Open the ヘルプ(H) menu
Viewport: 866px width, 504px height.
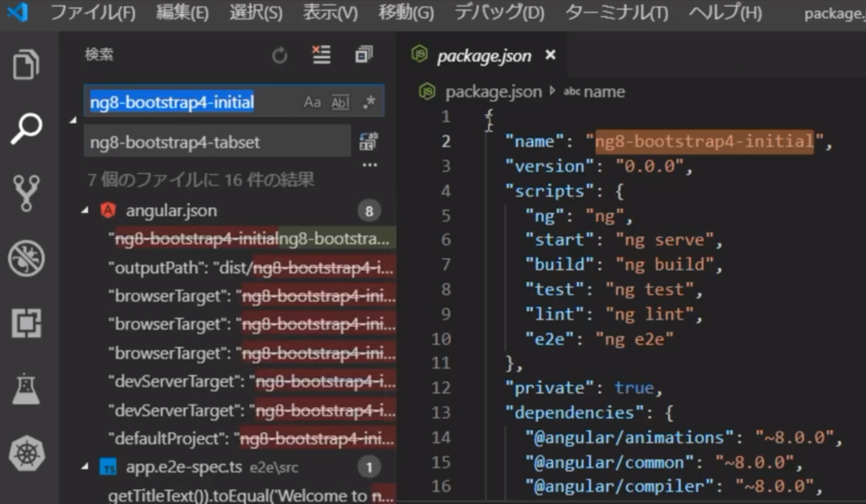pyautogui.click(x=726, y=12)
